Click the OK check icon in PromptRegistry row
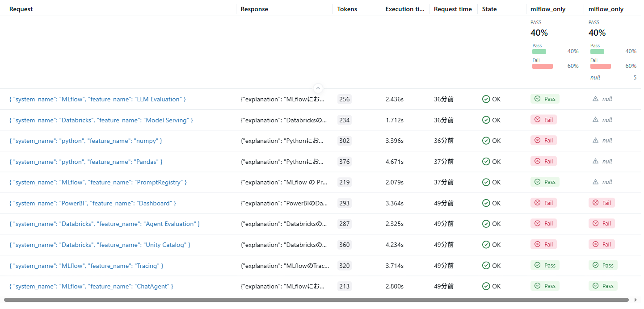The height and width of the screenshot is (309, 644). (x=486, y=182)
